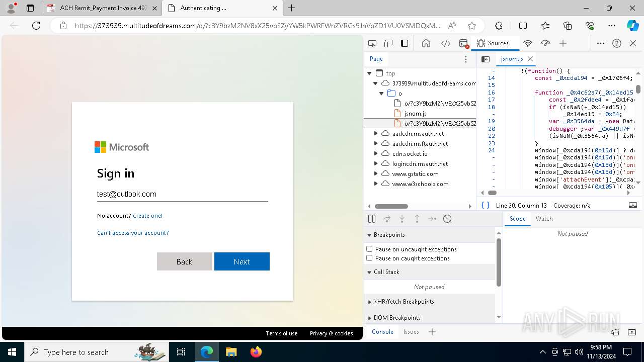The image size is (644, 362).
Task: Enable Pause on uncaught exceptions
Action: tap(369, 249)
